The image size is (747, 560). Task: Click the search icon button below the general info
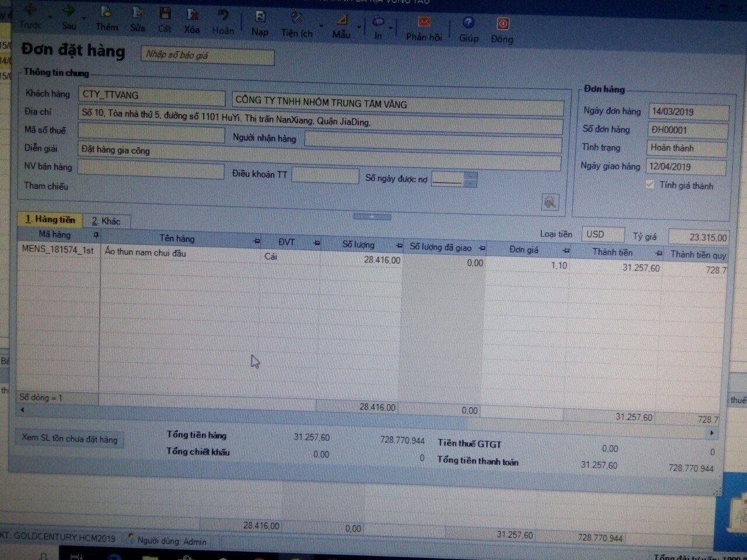coord(550,202)
